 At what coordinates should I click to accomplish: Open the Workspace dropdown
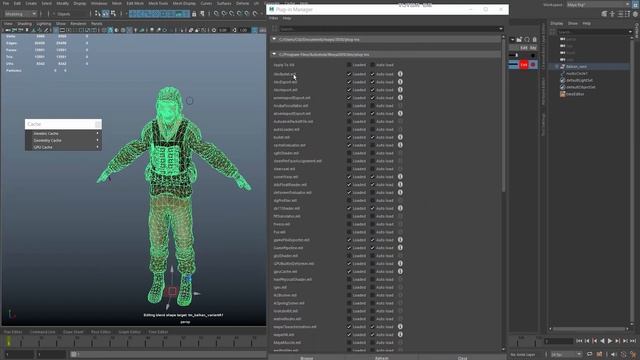pos(598,4)
